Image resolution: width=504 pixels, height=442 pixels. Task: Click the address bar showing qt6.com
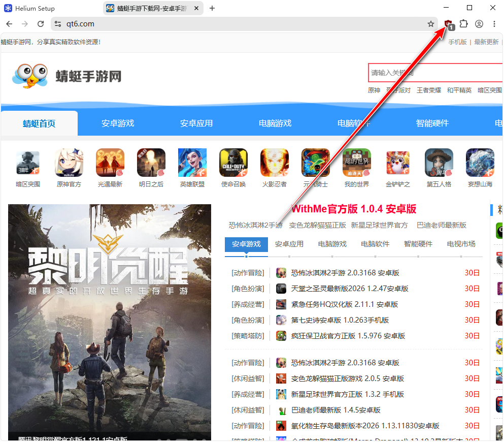[244, 24]
